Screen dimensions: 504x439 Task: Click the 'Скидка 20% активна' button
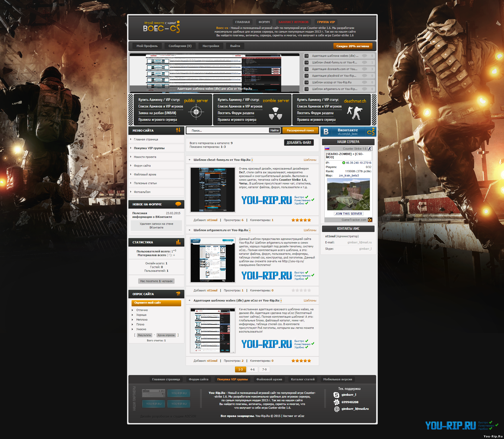pos(353,46)
